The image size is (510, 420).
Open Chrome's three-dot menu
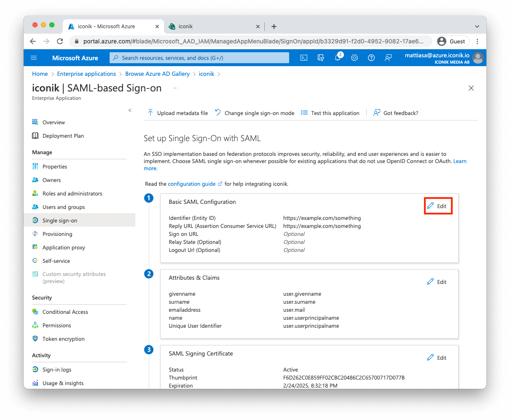[478, 41]
